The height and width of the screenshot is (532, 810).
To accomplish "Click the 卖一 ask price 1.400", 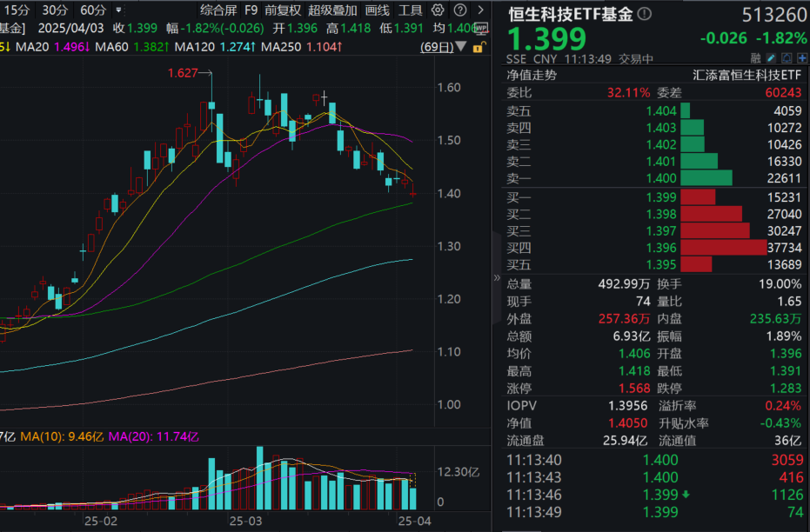I will (661, 178).
